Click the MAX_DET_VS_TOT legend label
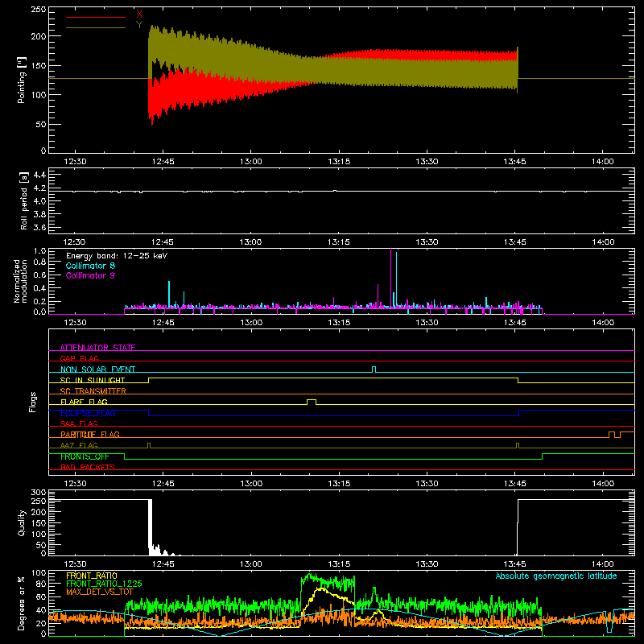644x644 pixels. click(100, 592)
